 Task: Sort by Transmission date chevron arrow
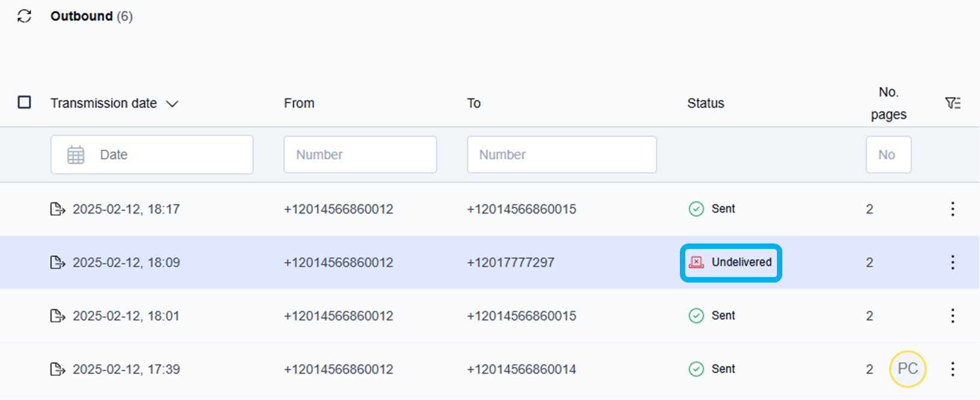[173, 104]
